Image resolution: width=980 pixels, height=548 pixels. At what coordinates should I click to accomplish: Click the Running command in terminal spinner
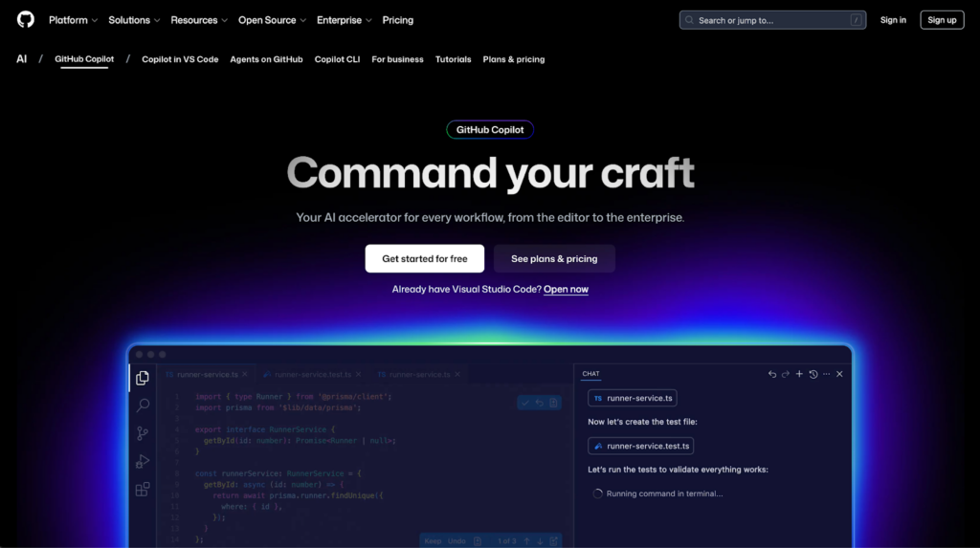tap(597, 493)
